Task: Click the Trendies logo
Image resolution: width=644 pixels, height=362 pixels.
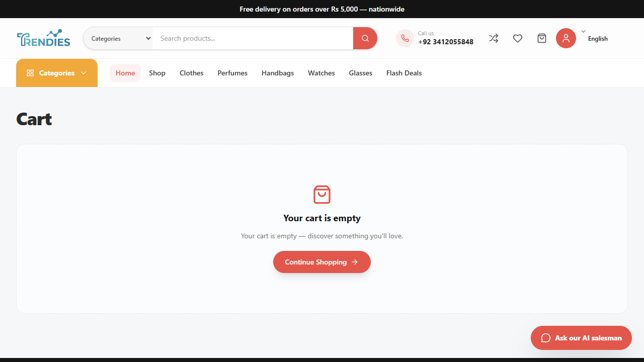Action: [43, 38]
